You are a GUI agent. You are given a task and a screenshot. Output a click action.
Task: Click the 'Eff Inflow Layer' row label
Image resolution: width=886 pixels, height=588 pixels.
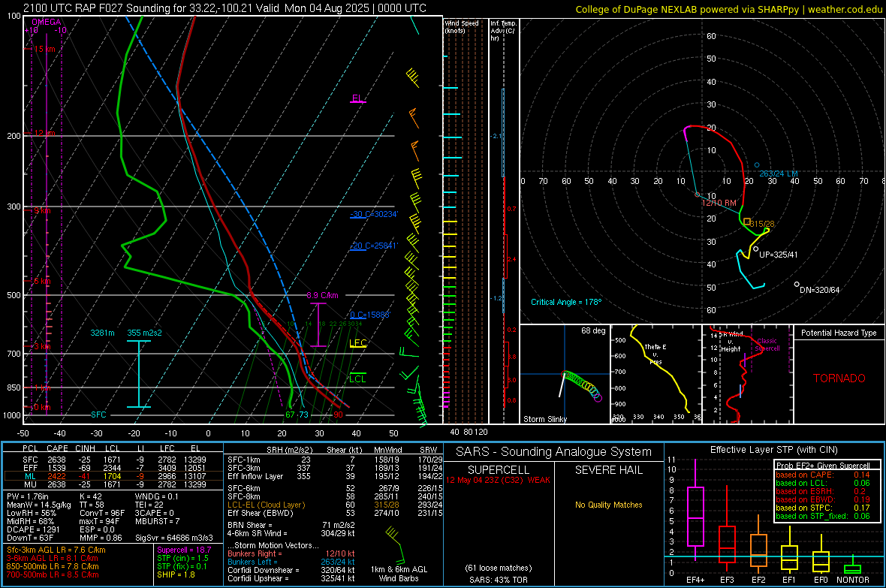[255, 476]
